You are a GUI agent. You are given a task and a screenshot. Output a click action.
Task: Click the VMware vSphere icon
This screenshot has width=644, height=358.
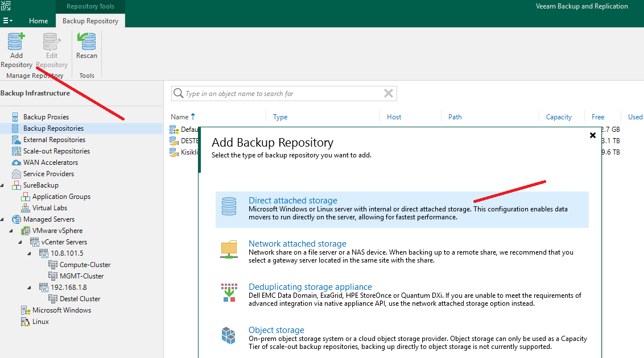pos(26,231)
